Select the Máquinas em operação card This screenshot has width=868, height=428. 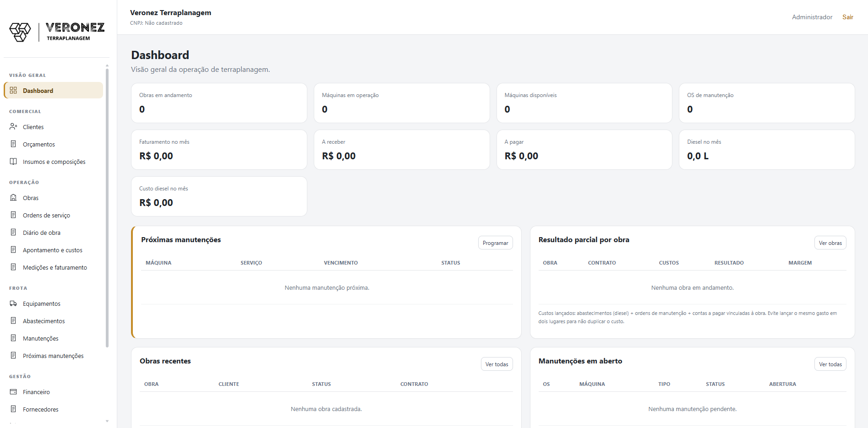click(402, 103)
